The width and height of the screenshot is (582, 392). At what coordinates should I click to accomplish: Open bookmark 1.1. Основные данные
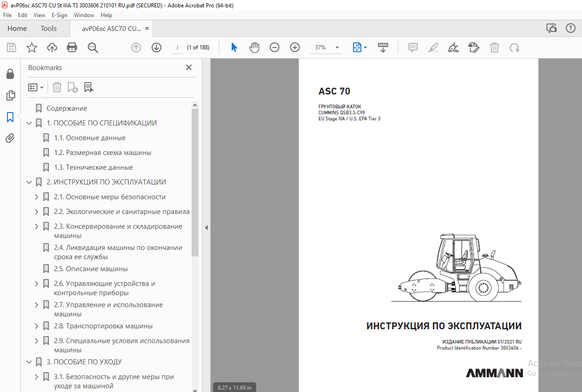[90, 138]
